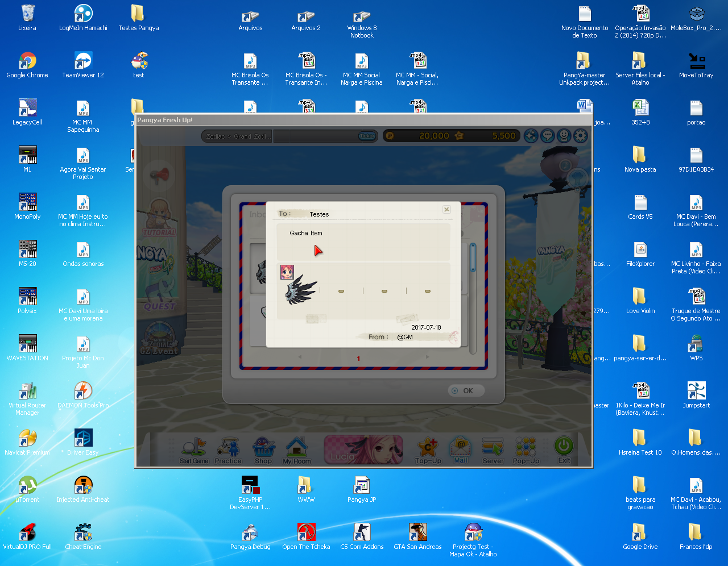Viewport: 728px width, 566px height.
Task: Select the FileXplorer desktop icon
Action: pyautogui.click(x=640, y=253)
